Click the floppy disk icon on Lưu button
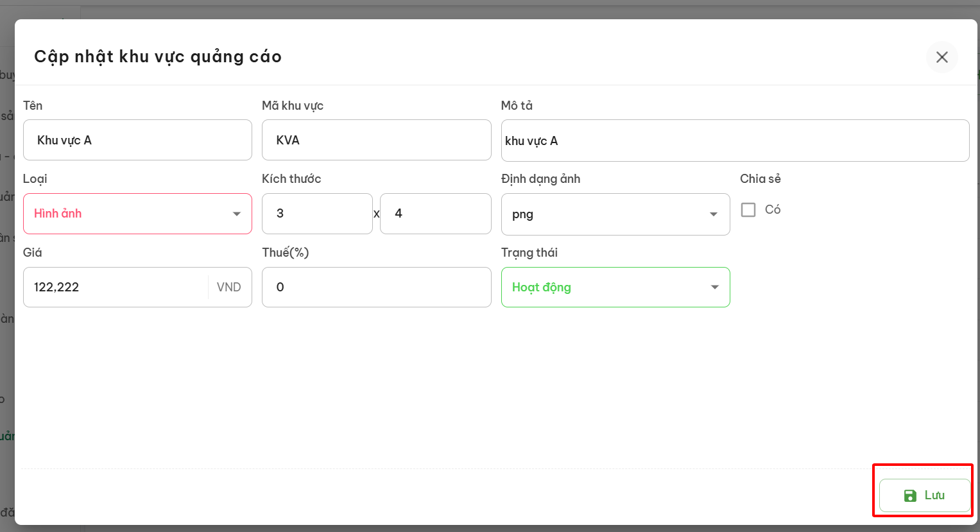The height and width of the screenshot is (532, 980). click(910, 495)
